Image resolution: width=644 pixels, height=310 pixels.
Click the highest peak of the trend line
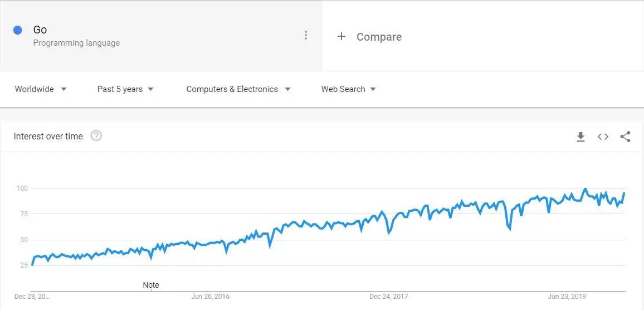pos(585,189)
